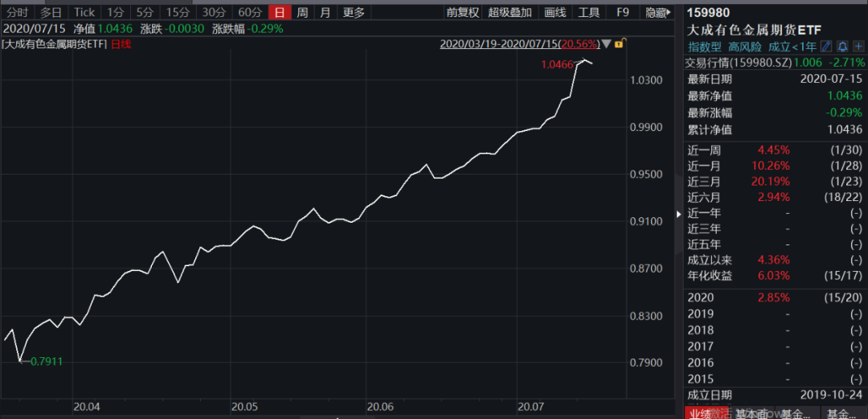868x419 pixels.
Task: Open the 前复权 price adjustment menu
Action: (x=463, y=12)
